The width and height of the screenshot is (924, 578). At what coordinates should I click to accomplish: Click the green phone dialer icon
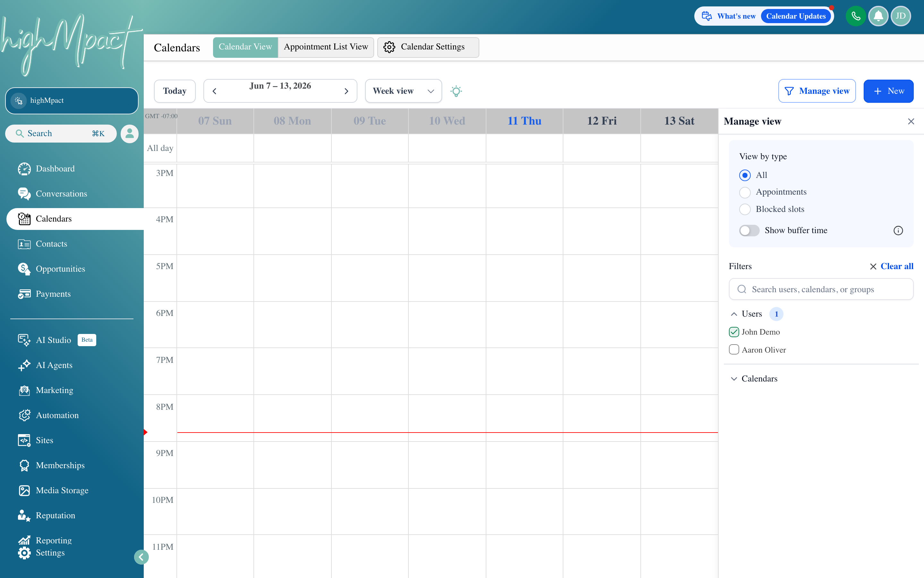(x=855, y=16)
